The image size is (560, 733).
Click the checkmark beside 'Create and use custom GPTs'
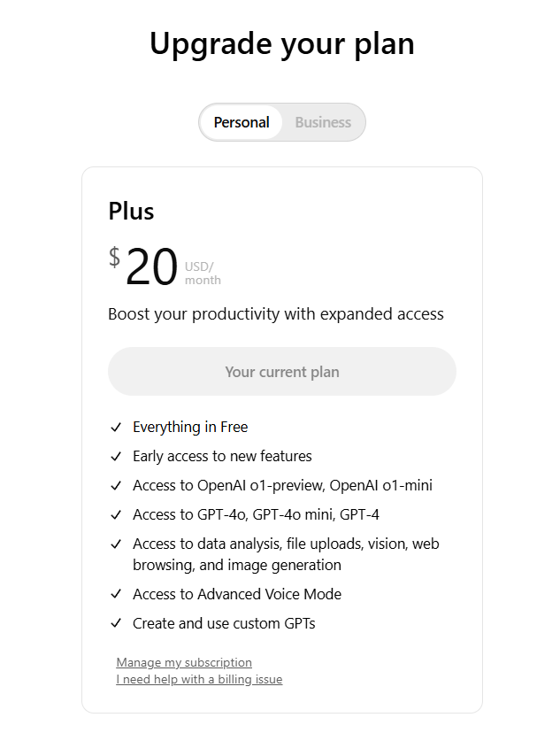116,624
